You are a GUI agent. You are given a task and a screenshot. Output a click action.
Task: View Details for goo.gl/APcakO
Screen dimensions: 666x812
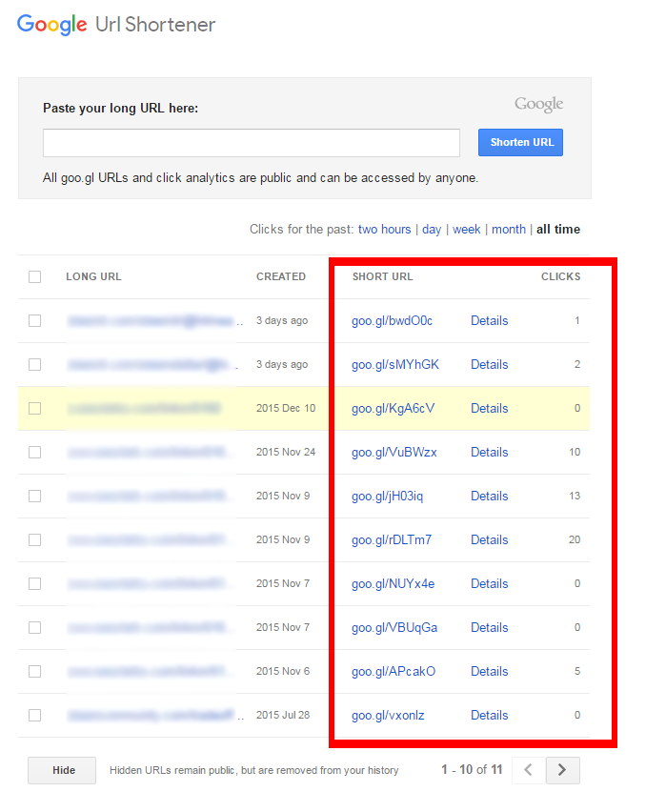(x=490, y=672)
